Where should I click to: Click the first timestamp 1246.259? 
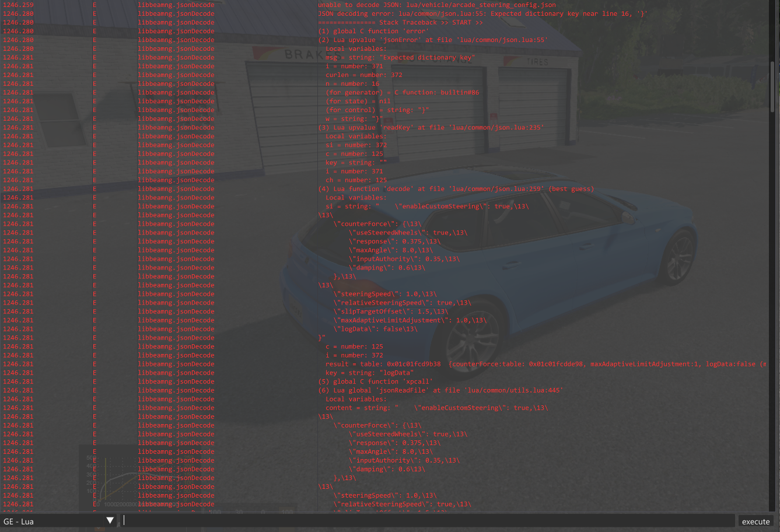pos(18,5)
